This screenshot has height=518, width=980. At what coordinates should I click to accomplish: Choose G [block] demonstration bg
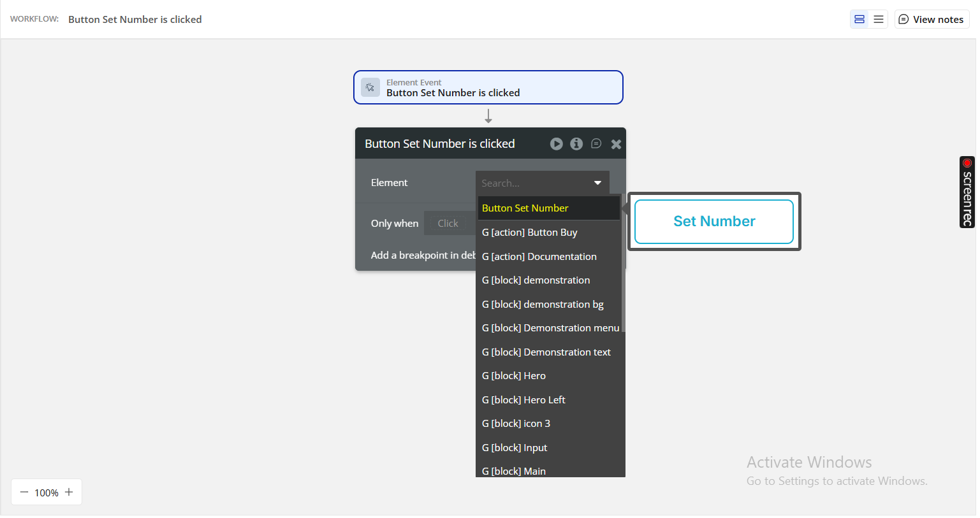point(548,304)
